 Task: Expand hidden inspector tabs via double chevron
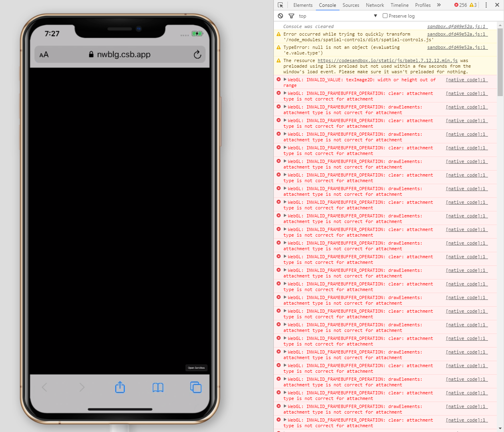pyautogui.click(x=438, y=5)
